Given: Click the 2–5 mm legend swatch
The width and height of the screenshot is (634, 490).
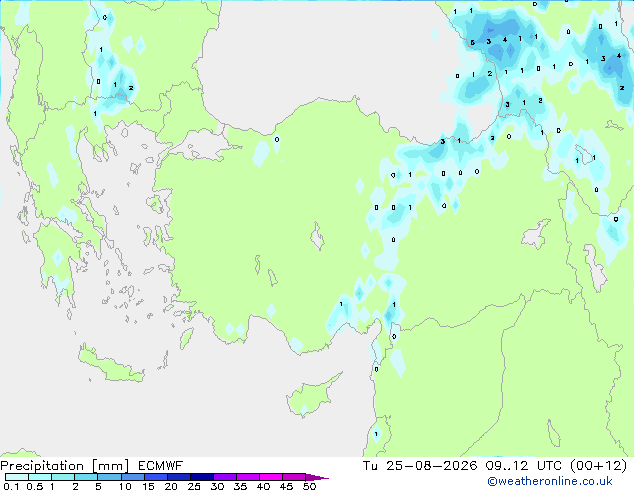Looking at the screenshot, I should [86, 477].
